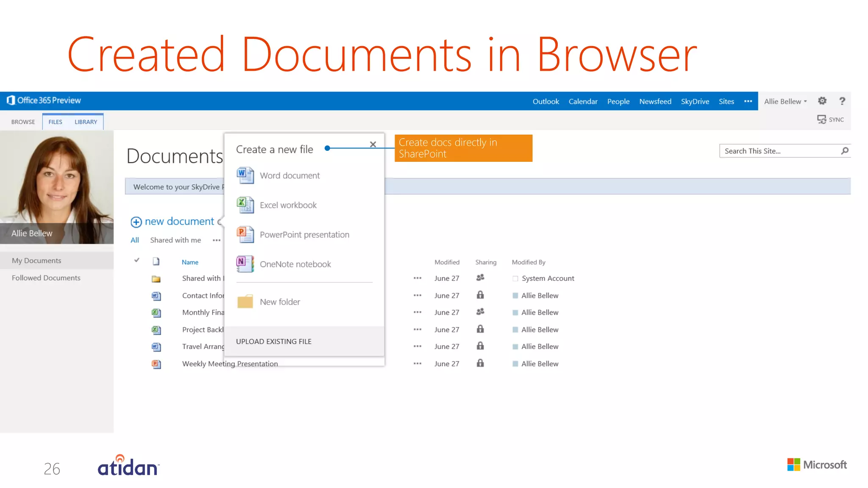The height and width of the screenshot is (488, 868).
Task: Click the lock icon in Contact Info row
Action: coord(480,295)
